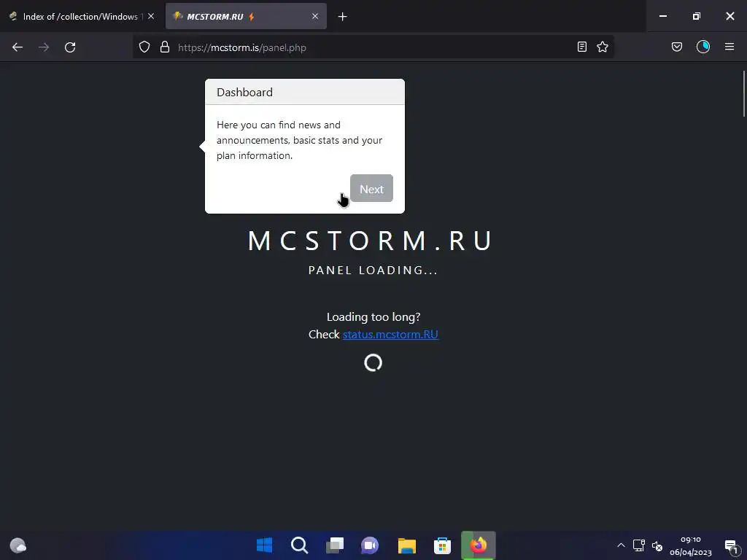
Task: Go back with browser back arrow
Action: [x=18, y=47]
